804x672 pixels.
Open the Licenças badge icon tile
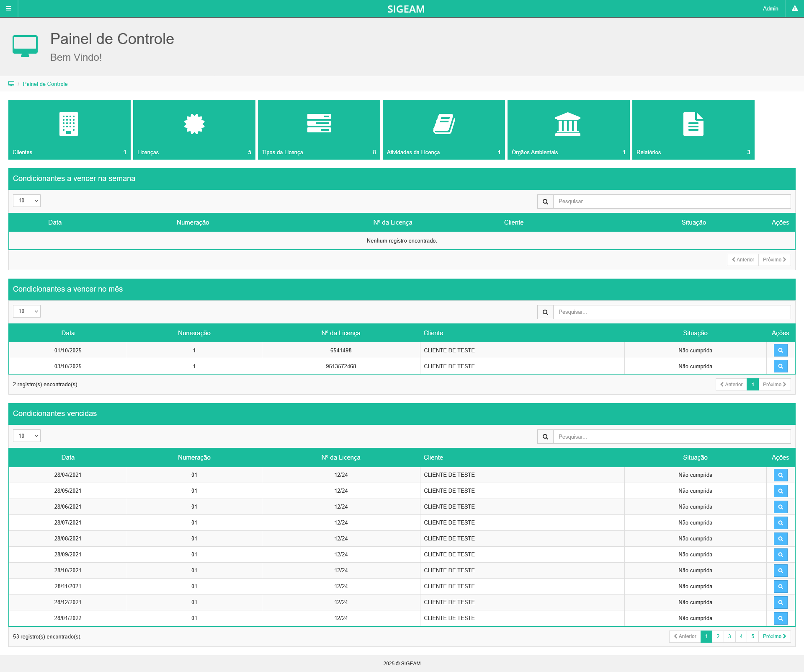[194, 124]
